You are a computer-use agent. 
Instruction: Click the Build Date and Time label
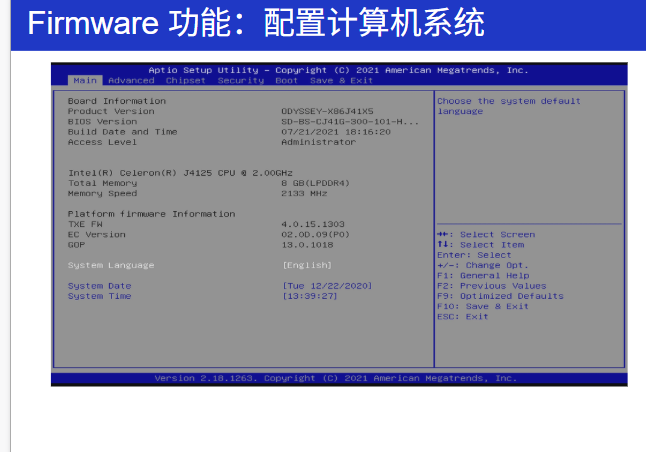tap(122, 132)
